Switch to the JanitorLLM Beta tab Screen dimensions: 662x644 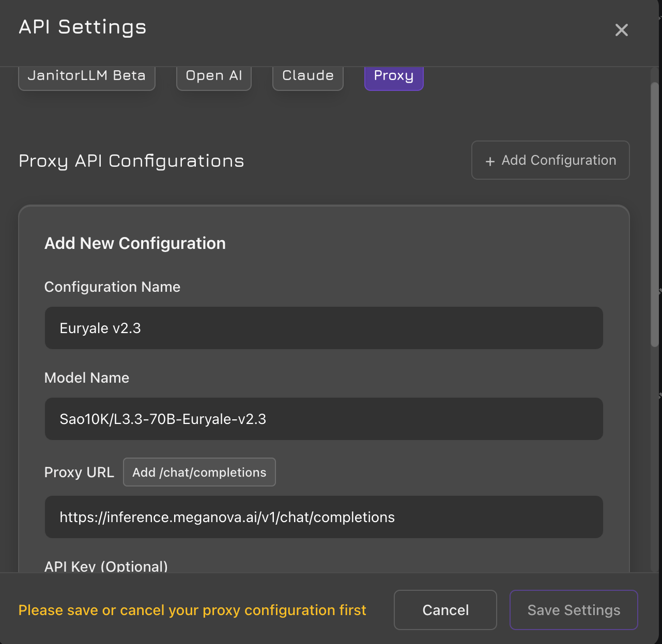[x=86, y=76]
